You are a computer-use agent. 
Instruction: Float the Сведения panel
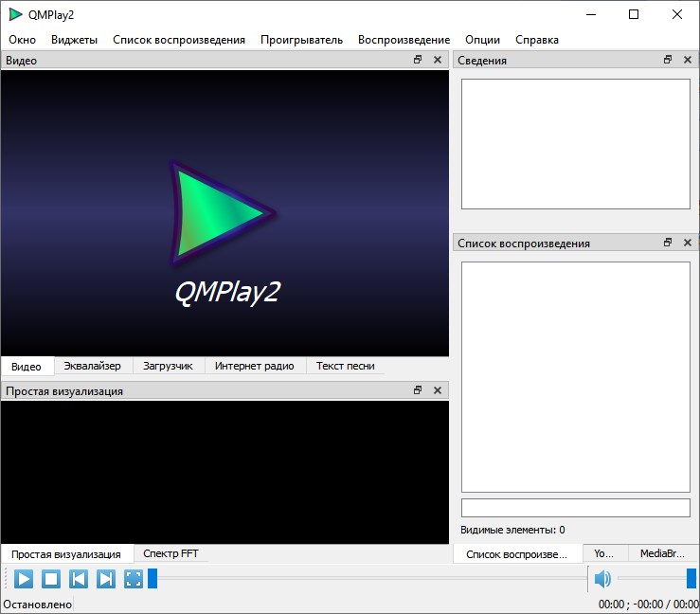(668, 60)
